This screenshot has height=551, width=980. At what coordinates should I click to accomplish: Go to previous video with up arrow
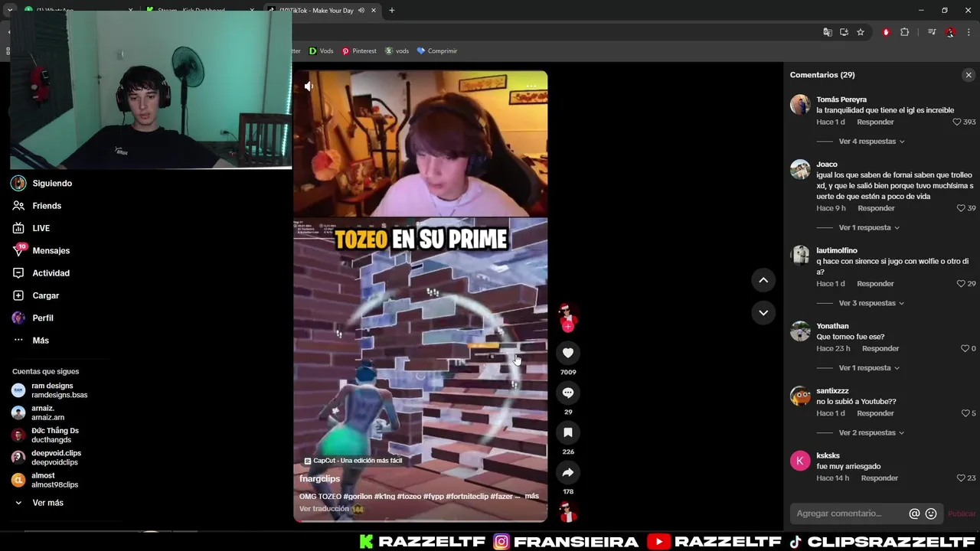coord(763,280)
